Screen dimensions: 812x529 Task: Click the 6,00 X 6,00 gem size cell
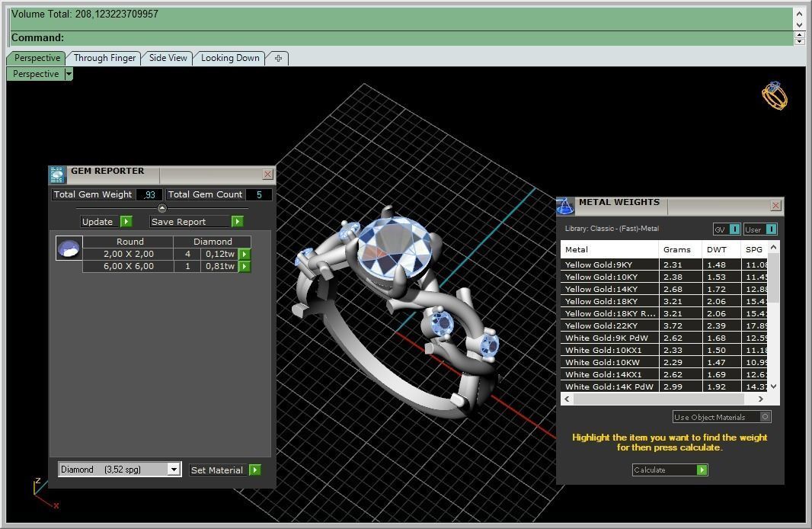129,266
